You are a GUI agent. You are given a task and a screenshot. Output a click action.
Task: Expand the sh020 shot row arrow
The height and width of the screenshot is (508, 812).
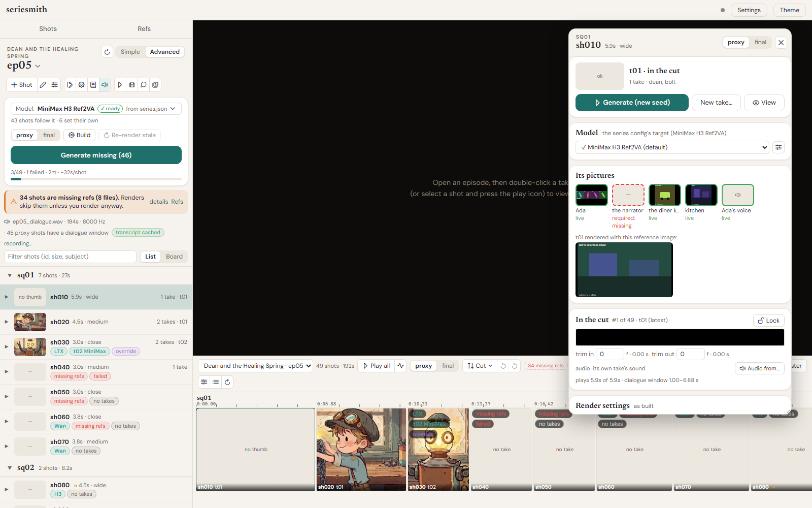(x=7, y=322)
